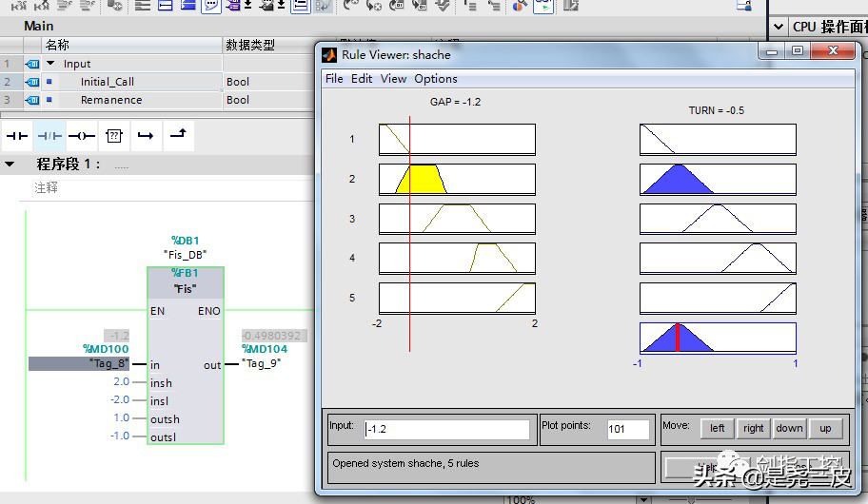Screen dimensions: 868x504
Task: Select the blue rule 2 TURN plot
Action: tap(718, 179)
